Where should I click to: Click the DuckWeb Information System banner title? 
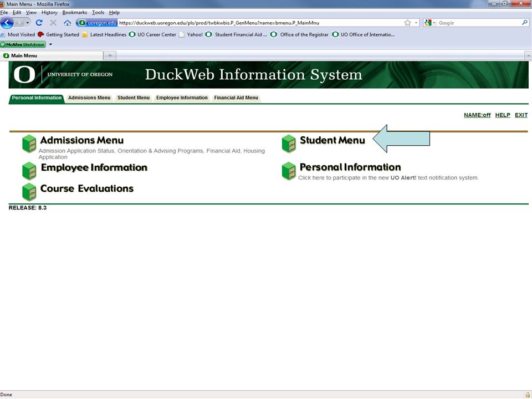253,75
